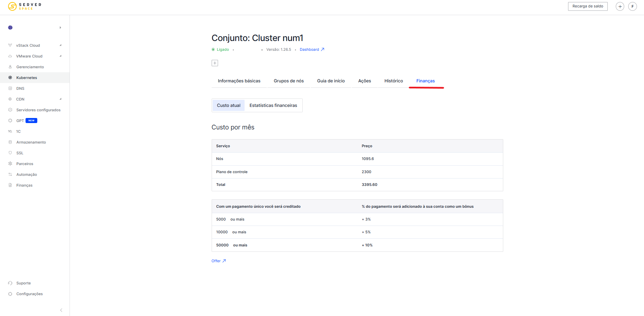Click the Total value 3395.60
644x316 pixels.
(x=370, y=185)
